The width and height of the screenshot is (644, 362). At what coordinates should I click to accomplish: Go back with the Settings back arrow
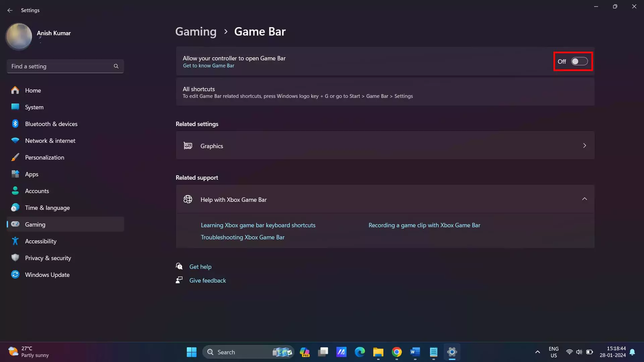(10, 10)
